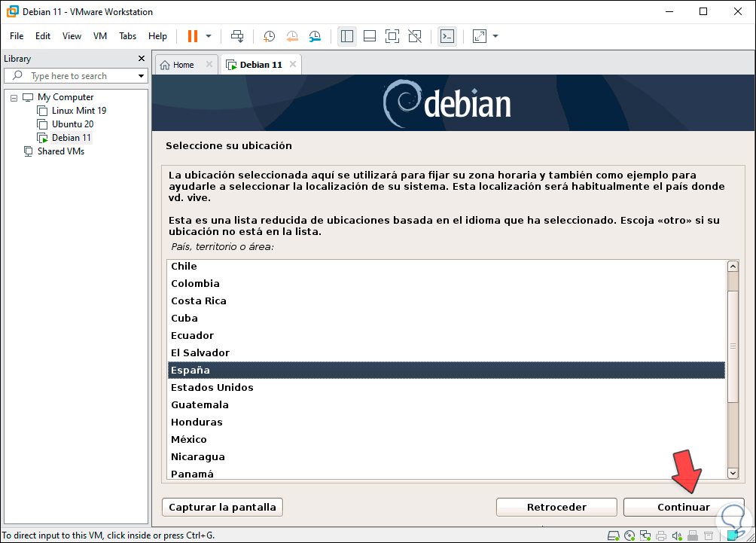Toggle Unity mode icon
This screenshot has width=756, height=543.
415,36
